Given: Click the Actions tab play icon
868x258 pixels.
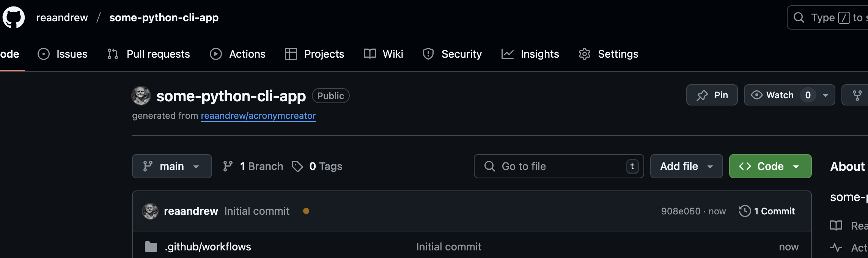Looking at the screenshot, I should click(x=216, y=54).
